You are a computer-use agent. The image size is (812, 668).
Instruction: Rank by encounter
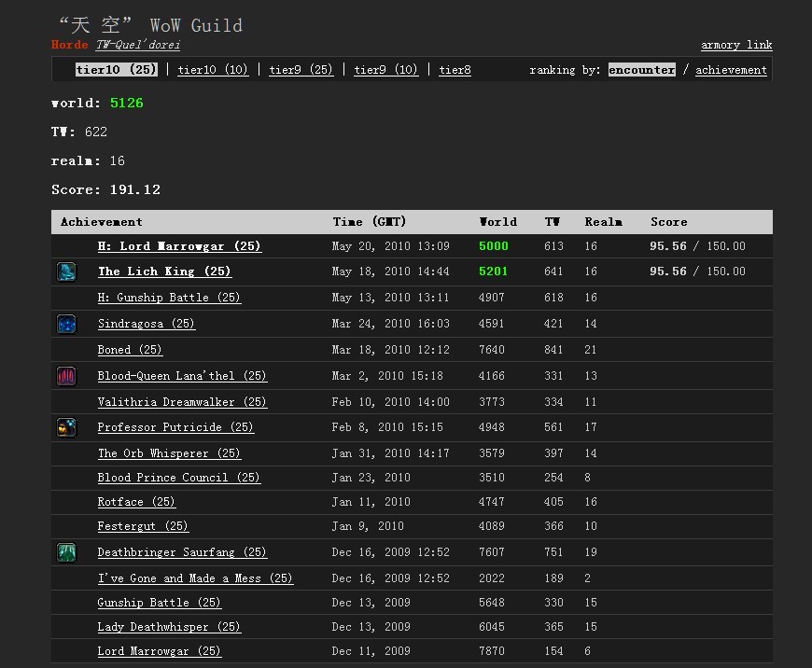[641, 69]
